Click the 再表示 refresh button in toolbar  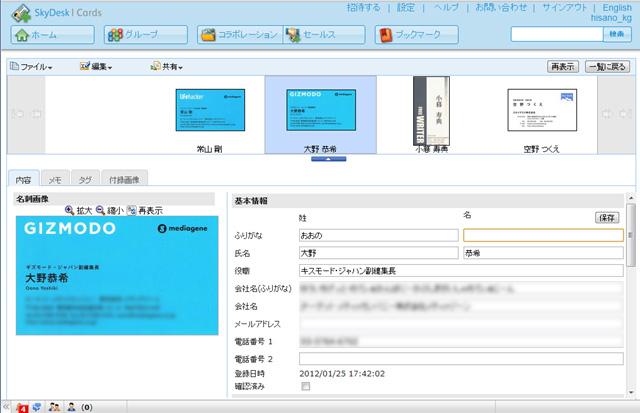(563, 67)
